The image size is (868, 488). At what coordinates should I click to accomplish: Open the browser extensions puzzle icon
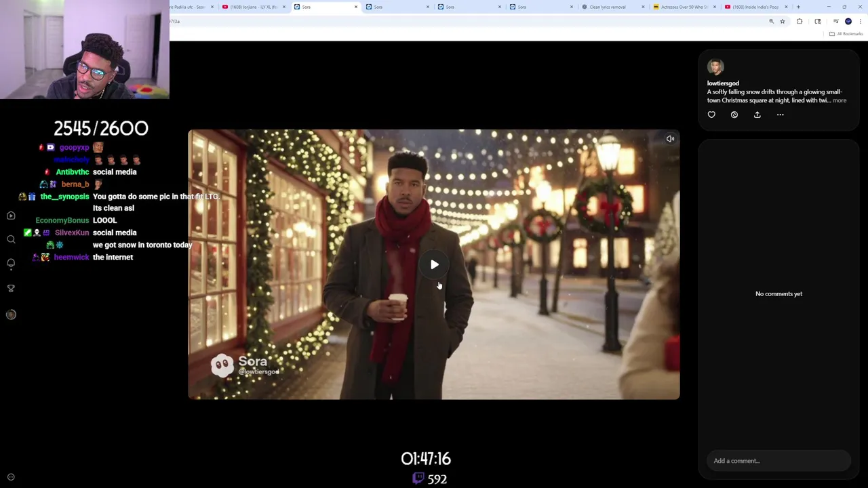click(800, 22)
